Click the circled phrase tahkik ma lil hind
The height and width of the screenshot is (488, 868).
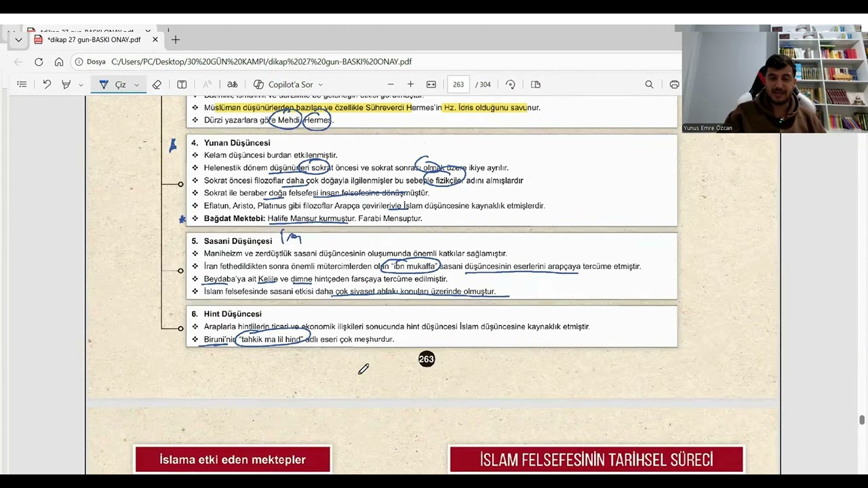(x=273, y=340)
